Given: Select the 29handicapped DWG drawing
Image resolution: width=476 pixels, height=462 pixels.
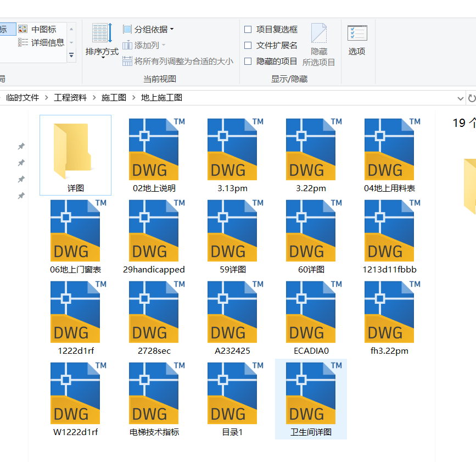Looking at the screenshot, I should click(x=154, y=230).
